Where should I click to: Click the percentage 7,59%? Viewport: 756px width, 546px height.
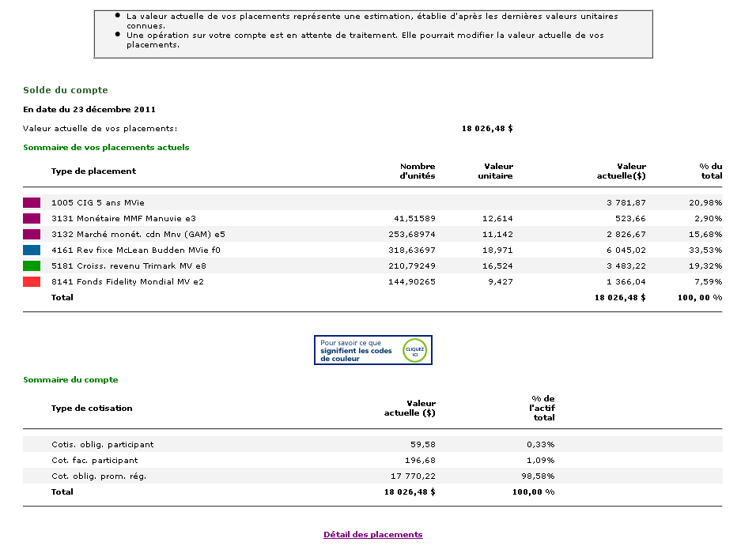[x=709, y=282]
